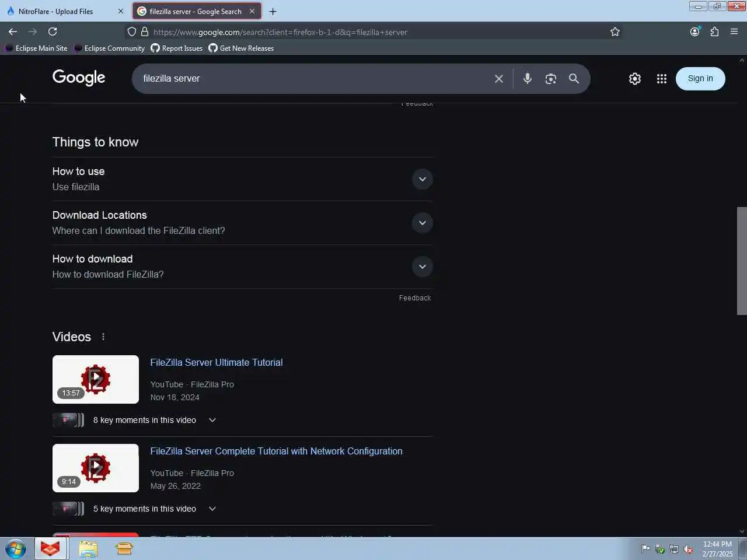Screen dimensions: 747x560
Task: Close the NitroFlare tab
Action: 121,11
